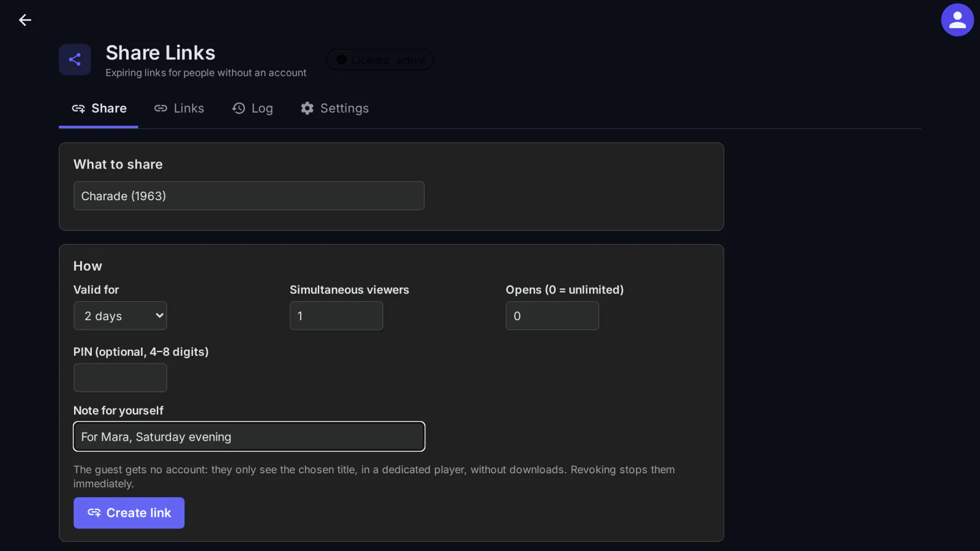Click the Share Links page heading
980x551 pixels.
coord(160,53)
